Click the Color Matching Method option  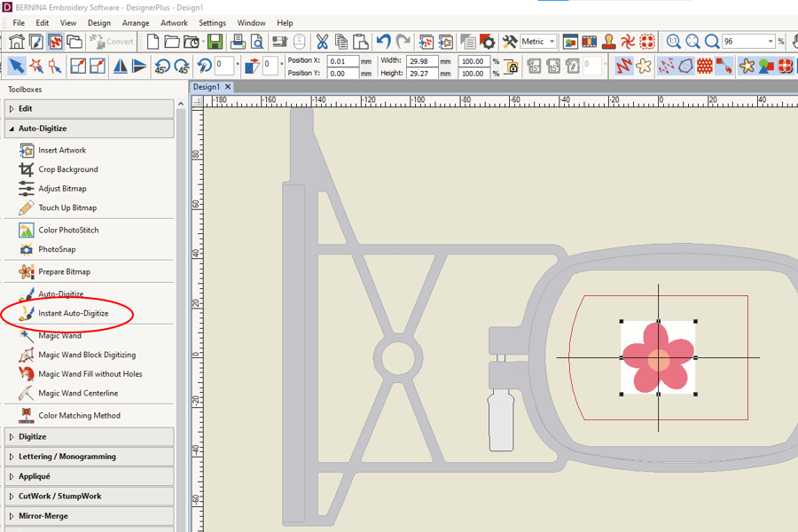(81, 415)
